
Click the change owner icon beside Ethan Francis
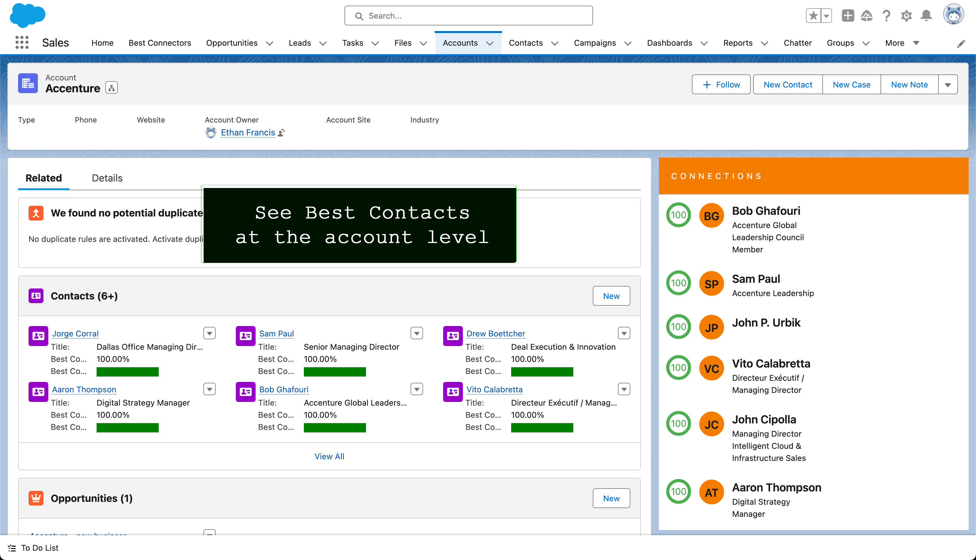coord(282,133)
